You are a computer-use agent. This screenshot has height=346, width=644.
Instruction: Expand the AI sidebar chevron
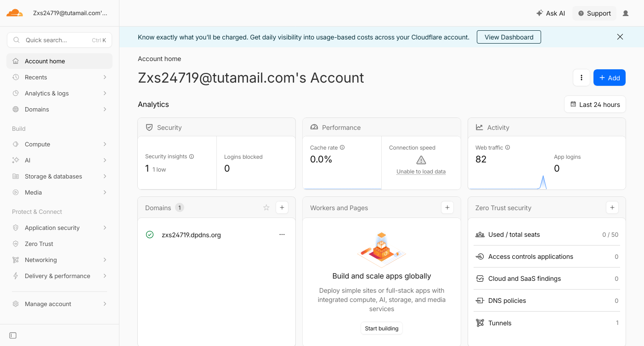[x=105, y=160]
